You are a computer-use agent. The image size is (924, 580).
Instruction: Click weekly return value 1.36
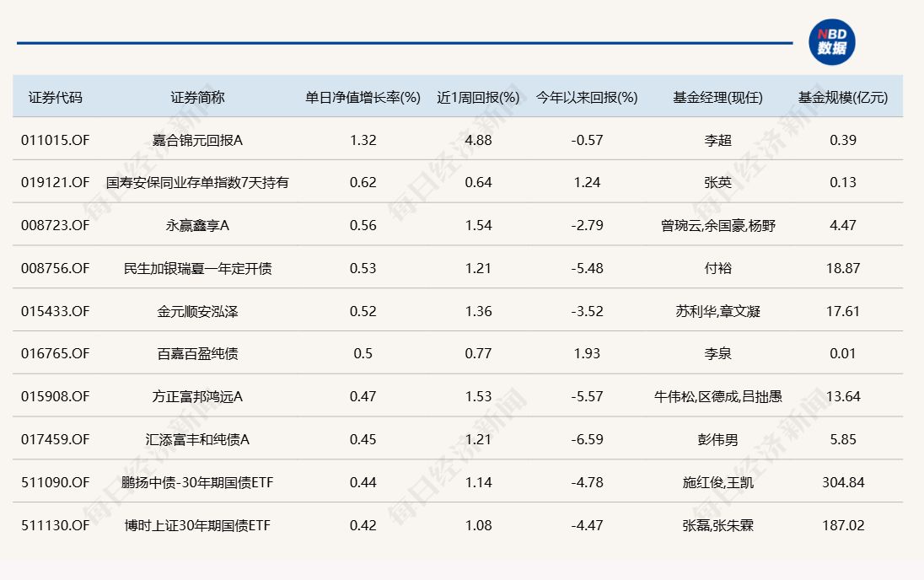click(x=478, y=311)
